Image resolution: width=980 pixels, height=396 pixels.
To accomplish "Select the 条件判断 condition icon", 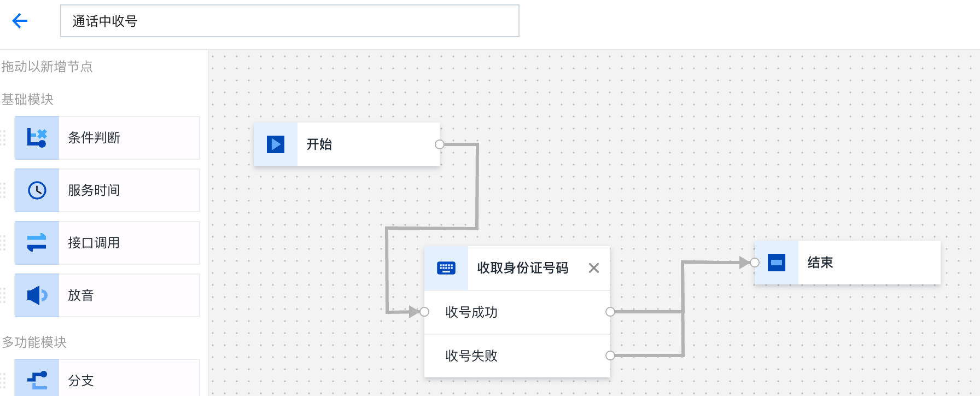I will coord(37,138).
